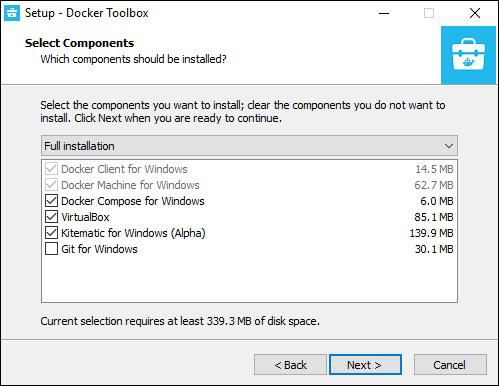
Task: Click empty area of components list
Action: [249, 279]
